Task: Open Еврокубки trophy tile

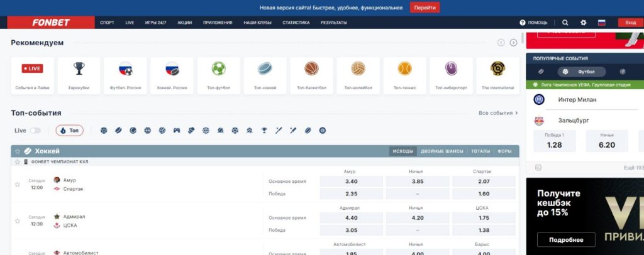Action: click(x=79, y=76)
